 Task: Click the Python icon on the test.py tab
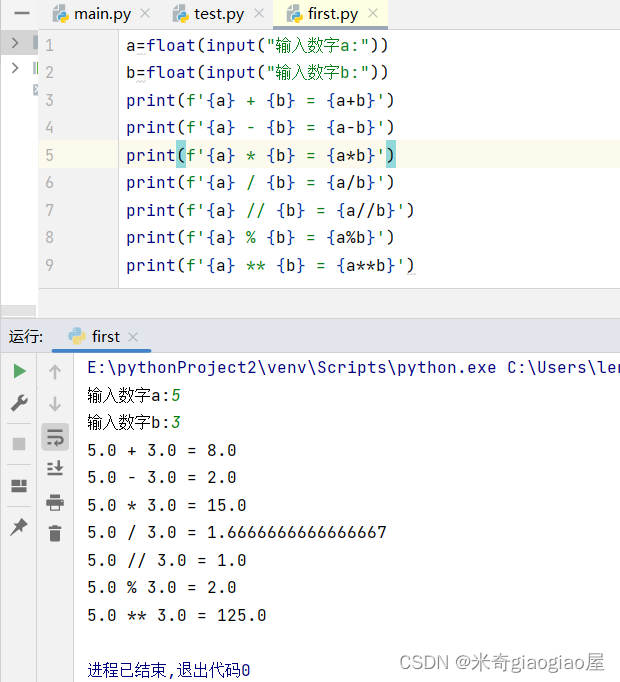pos(181,14)
